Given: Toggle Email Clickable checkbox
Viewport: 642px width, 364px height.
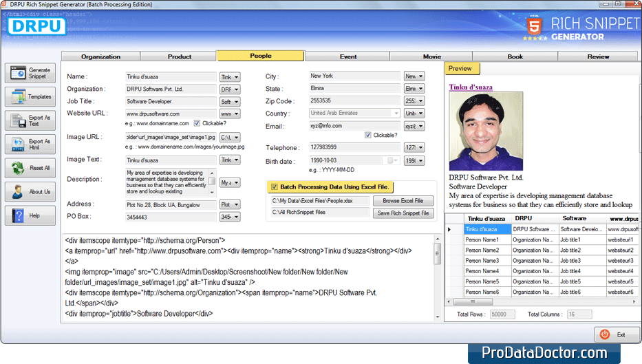Looking at the screenshot, I should click(367, 135).
